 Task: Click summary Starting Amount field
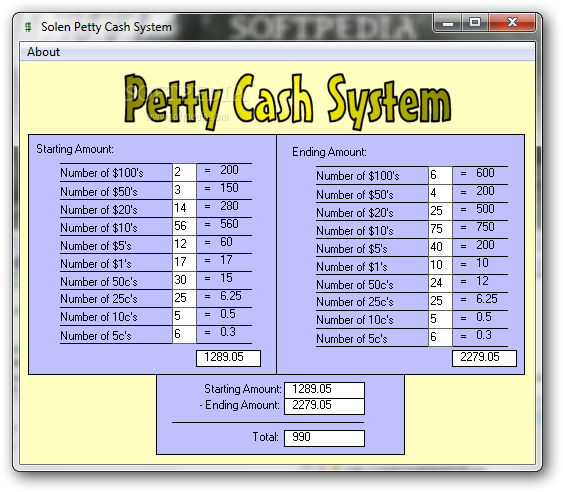pos(324,390)
